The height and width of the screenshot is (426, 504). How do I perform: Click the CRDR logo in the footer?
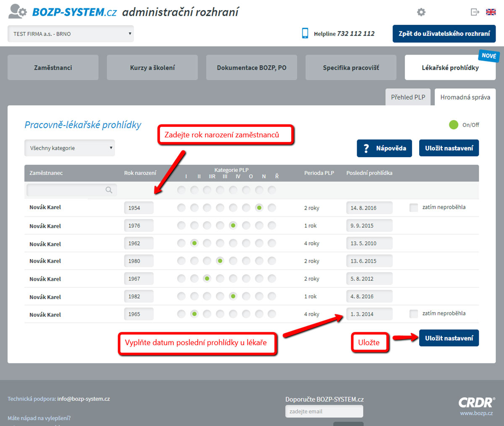tap(477, 402)
